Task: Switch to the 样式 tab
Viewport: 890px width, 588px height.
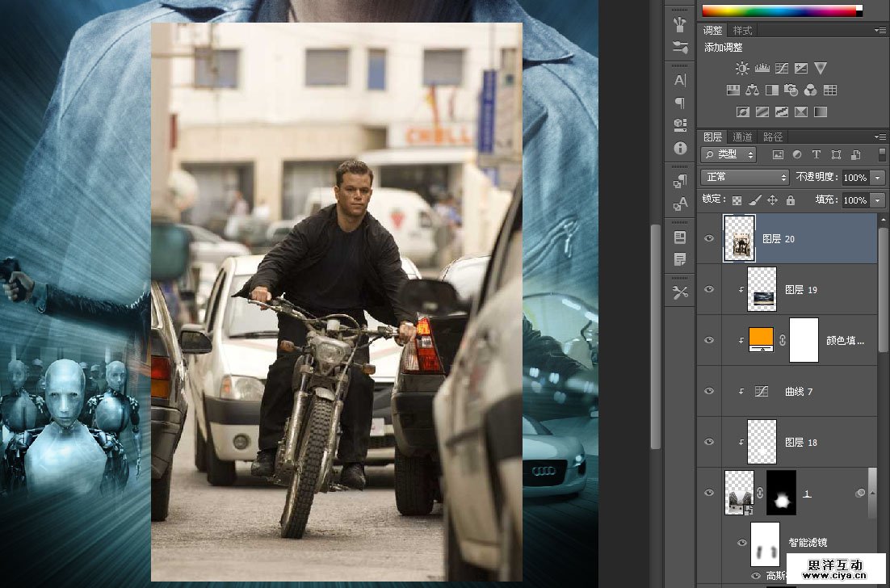Action: pyautogui.click(x=742, y=30)
